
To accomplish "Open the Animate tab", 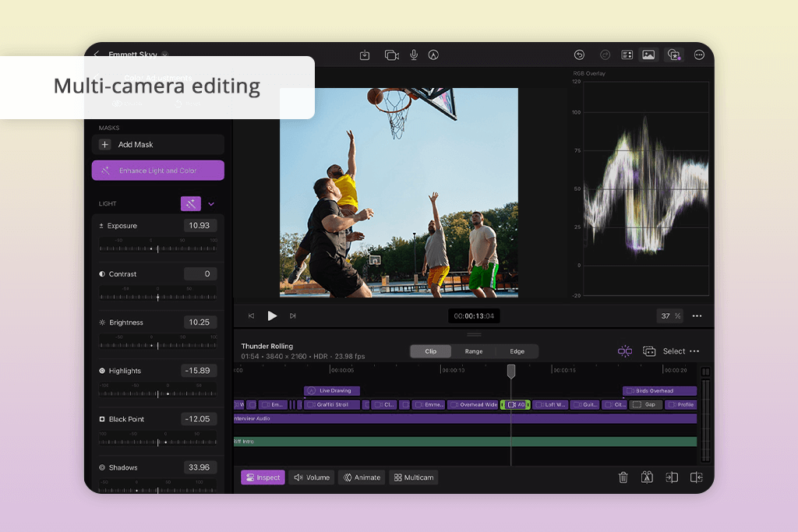I will pyautogui.click(x=362, y=477).
